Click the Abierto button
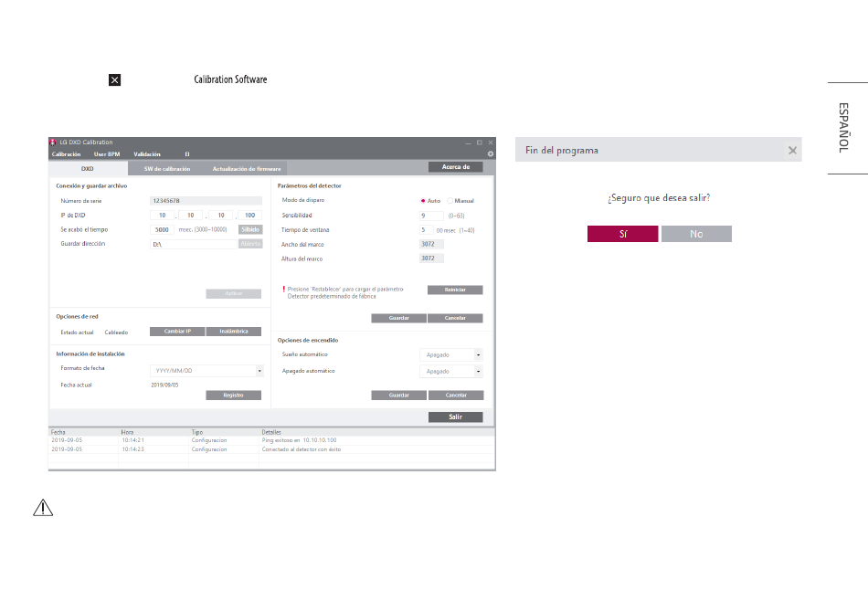Image resolution: width=868 pixels, height=612 pixels. [250, 244]
